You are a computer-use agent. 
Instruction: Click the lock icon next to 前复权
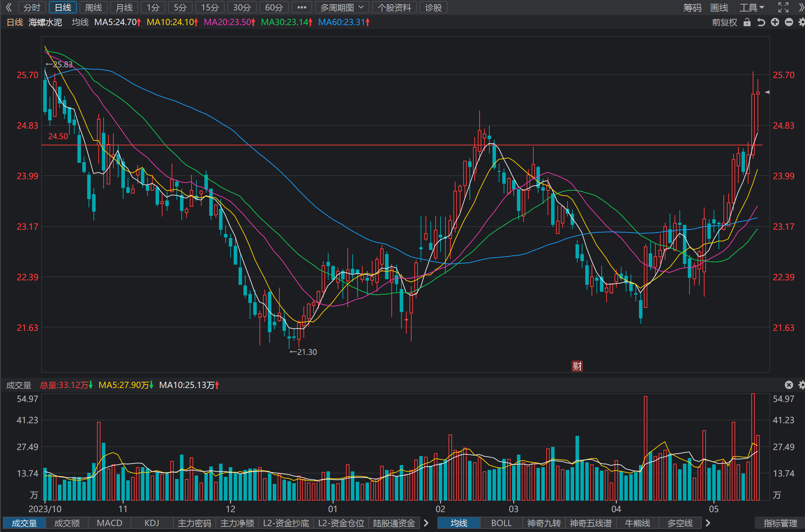pyautogui.click(x=747, y=22)
